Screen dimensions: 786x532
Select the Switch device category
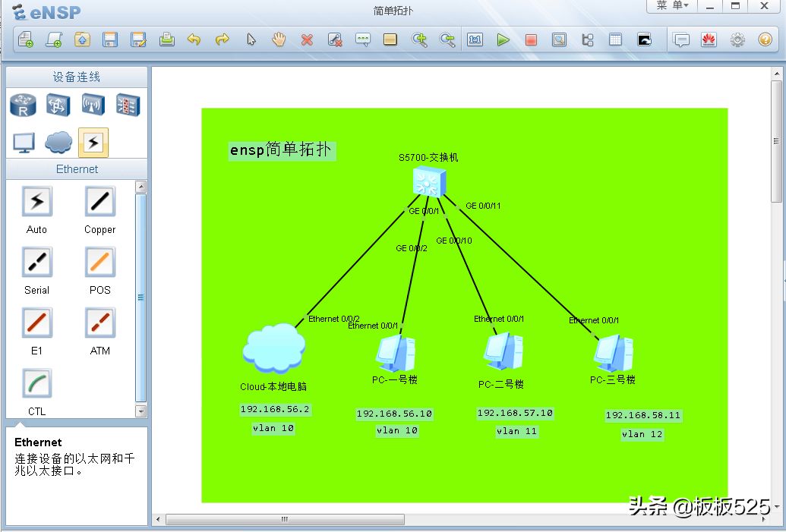pyautogui.click(x=58, y=105)
